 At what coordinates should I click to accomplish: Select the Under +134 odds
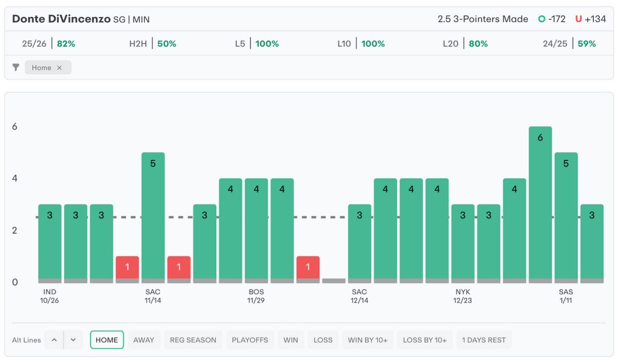click(590, 19)
